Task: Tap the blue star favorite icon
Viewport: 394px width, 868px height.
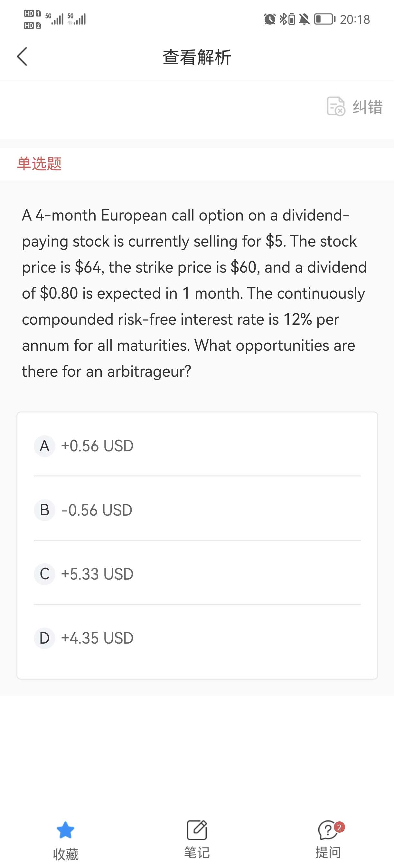Action: (x=65, y=830)
